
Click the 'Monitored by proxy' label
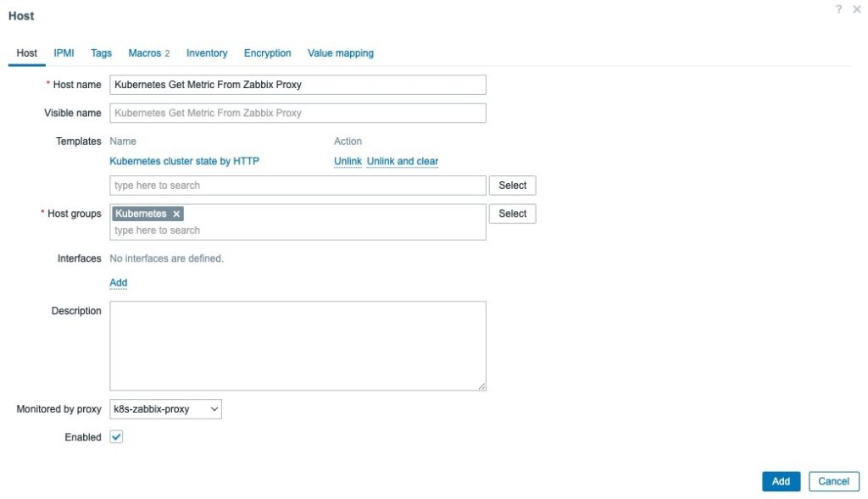(58, 409)
